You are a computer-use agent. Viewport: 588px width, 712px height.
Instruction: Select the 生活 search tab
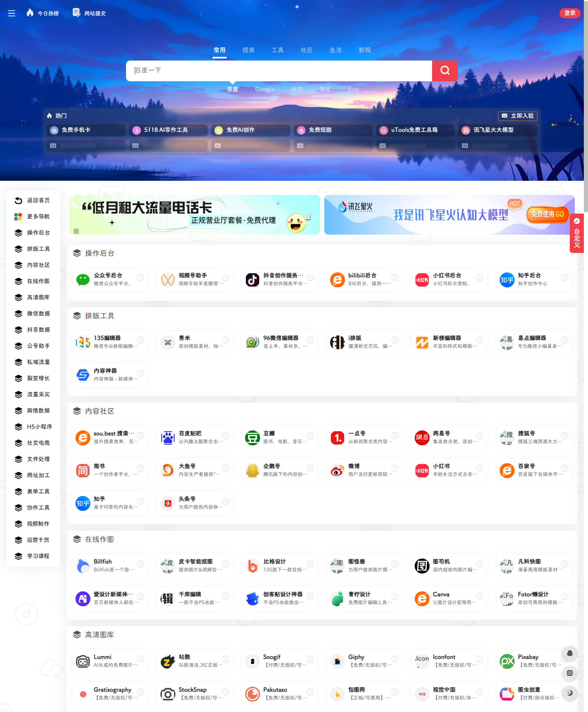click(x=335, y=50)
